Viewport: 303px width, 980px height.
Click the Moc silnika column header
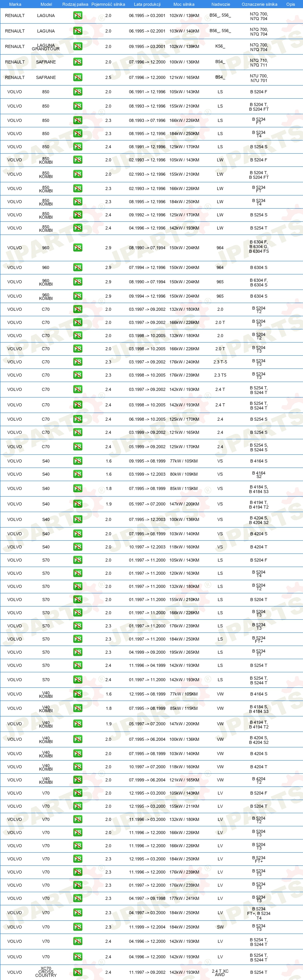[x=184, y=4]
